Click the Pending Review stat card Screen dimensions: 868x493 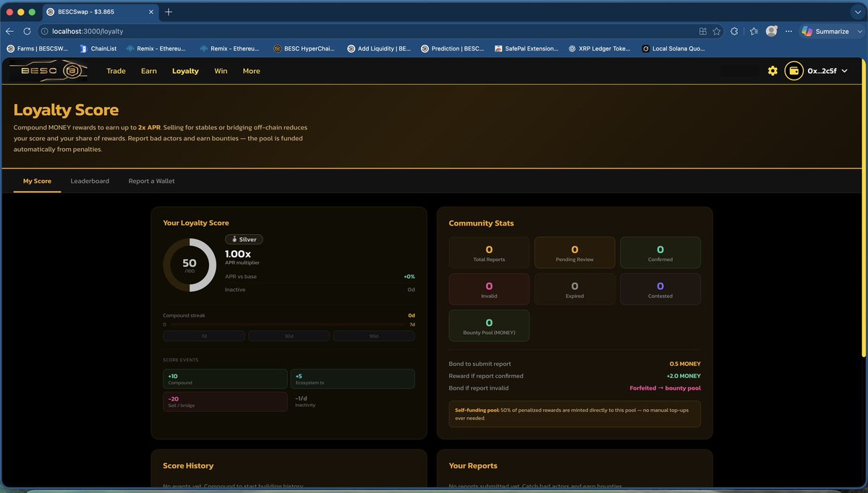(574, 253)
